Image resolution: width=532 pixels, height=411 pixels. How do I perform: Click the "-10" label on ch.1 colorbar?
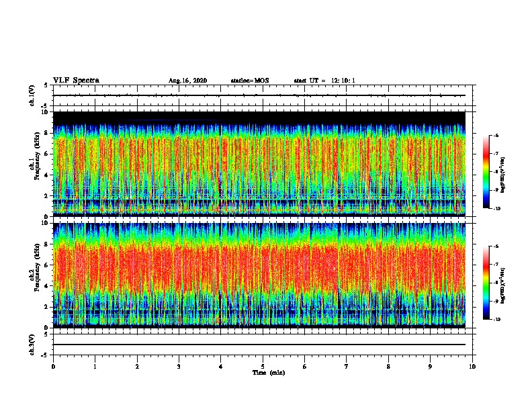(496, 209)
